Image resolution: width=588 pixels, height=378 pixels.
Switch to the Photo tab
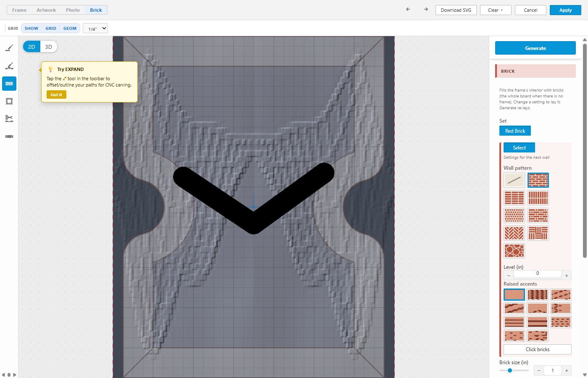pos(73,10)
